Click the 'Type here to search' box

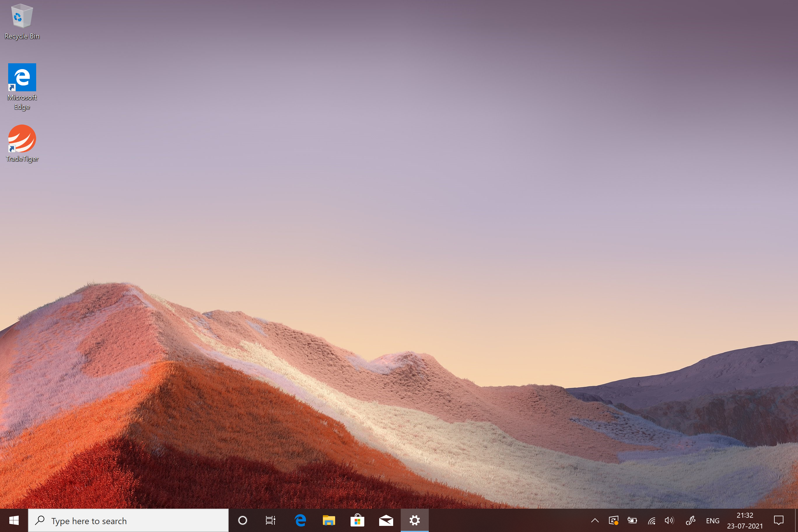tap(128, 520)
